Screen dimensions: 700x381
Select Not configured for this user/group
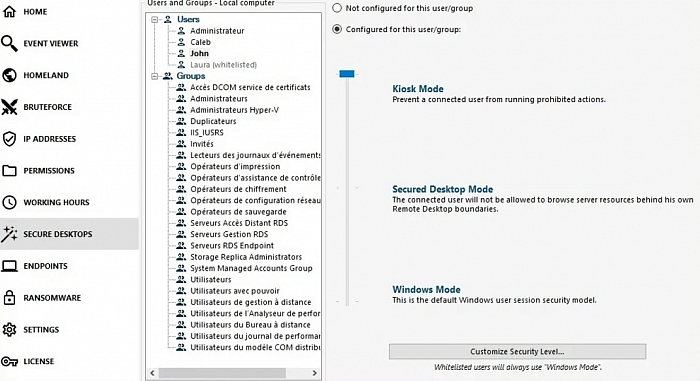337,8
